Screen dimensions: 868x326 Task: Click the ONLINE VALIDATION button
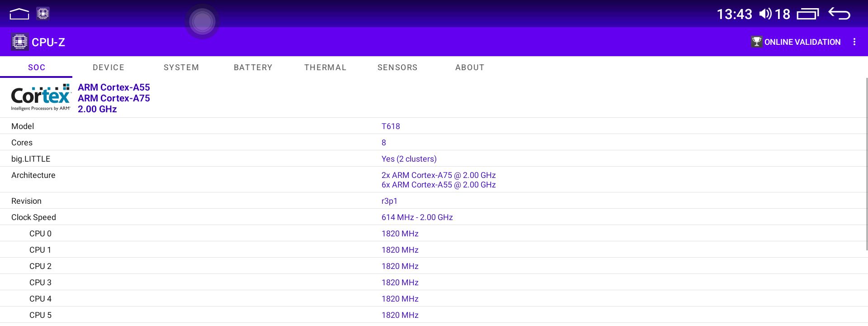click(x=802, y=42)
